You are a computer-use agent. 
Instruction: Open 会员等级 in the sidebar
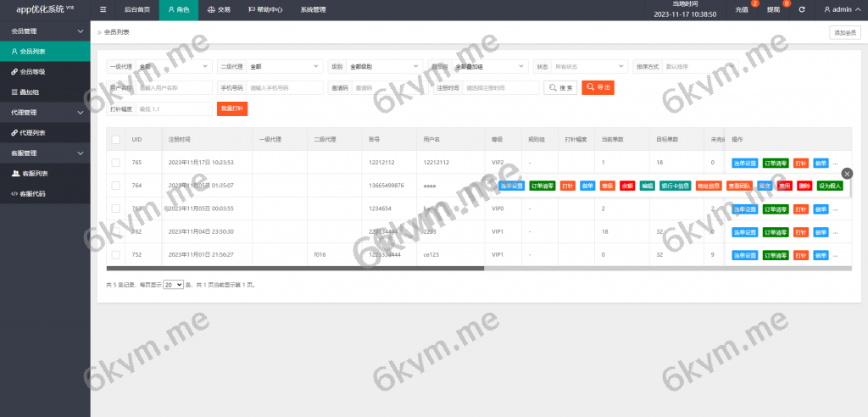click(32, 72)
